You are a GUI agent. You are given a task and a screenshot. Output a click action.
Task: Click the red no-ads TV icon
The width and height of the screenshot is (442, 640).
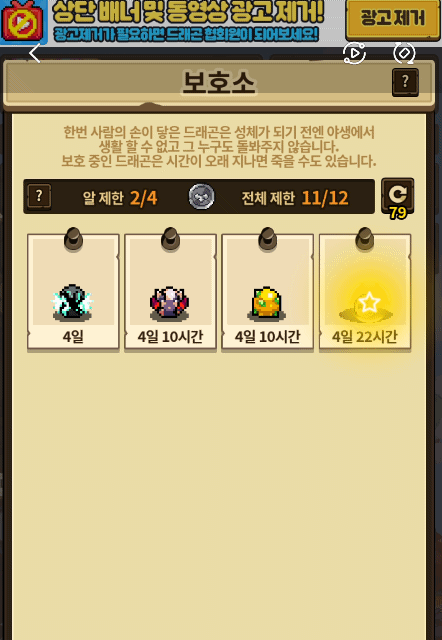coord(23,22)
